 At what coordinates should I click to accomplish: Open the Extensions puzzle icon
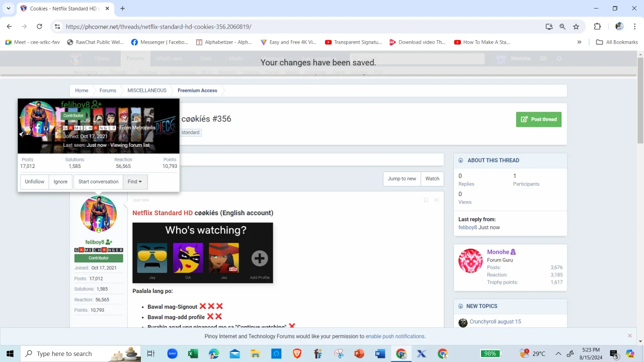pos(597,27)
